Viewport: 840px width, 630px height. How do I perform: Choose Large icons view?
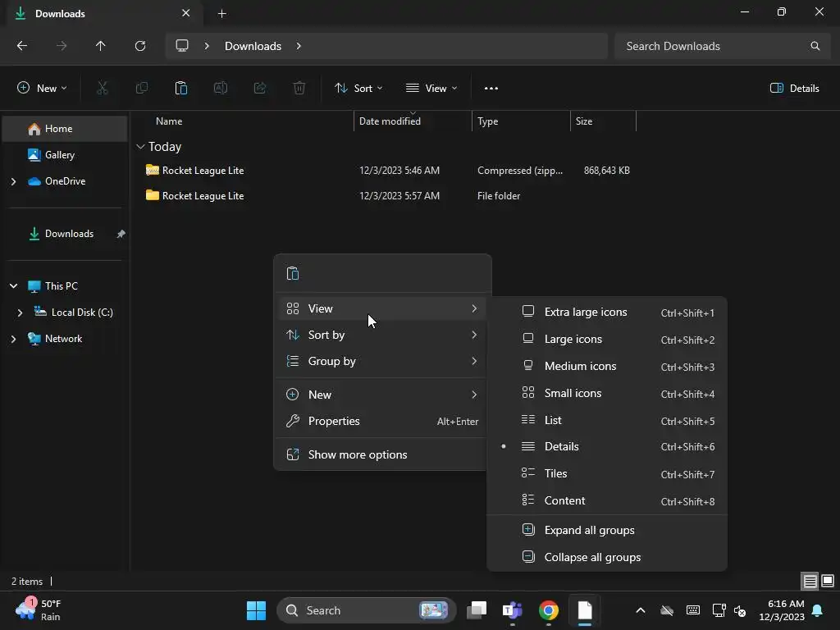click(607, 339)
